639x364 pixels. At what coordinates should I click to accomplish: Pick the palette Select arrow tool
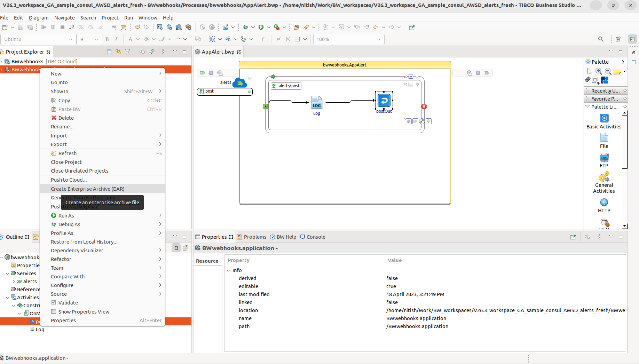[x=589, y=71]
